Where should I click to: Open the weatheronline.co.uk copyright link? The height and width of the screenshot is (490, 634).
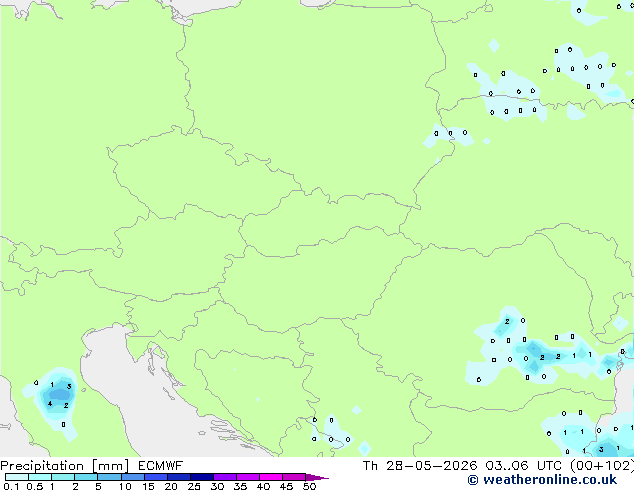tap(542, 480)
